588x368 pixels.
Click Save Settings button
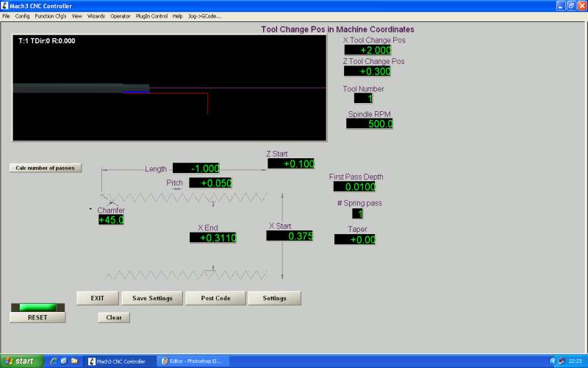152,298
